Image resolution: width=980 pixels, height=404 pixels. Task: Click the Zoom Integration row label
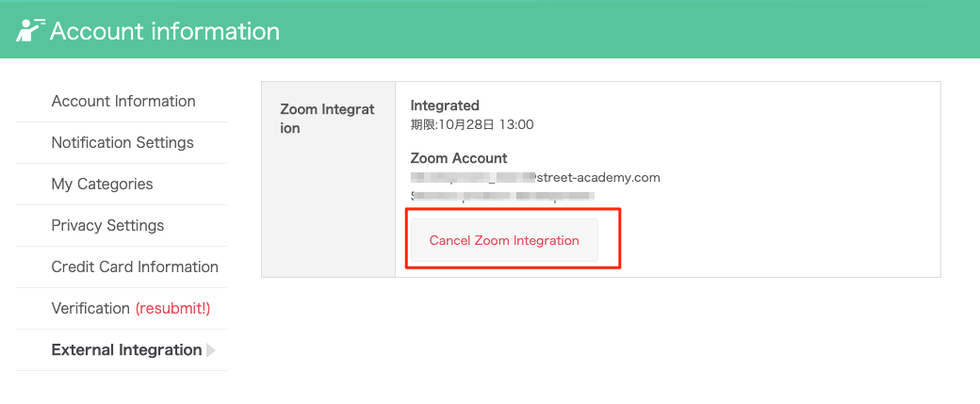327,119
